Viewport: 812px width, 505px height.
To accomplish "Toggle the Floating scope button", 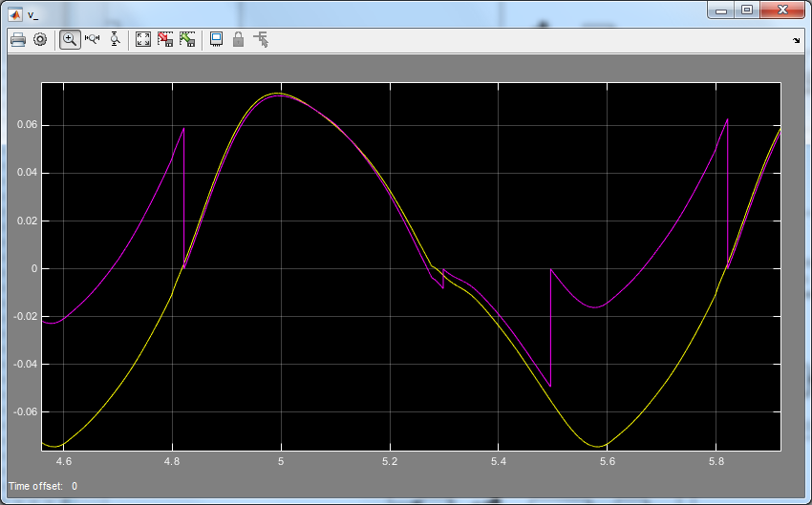I will pyautogui.click(x=217, y=39).
